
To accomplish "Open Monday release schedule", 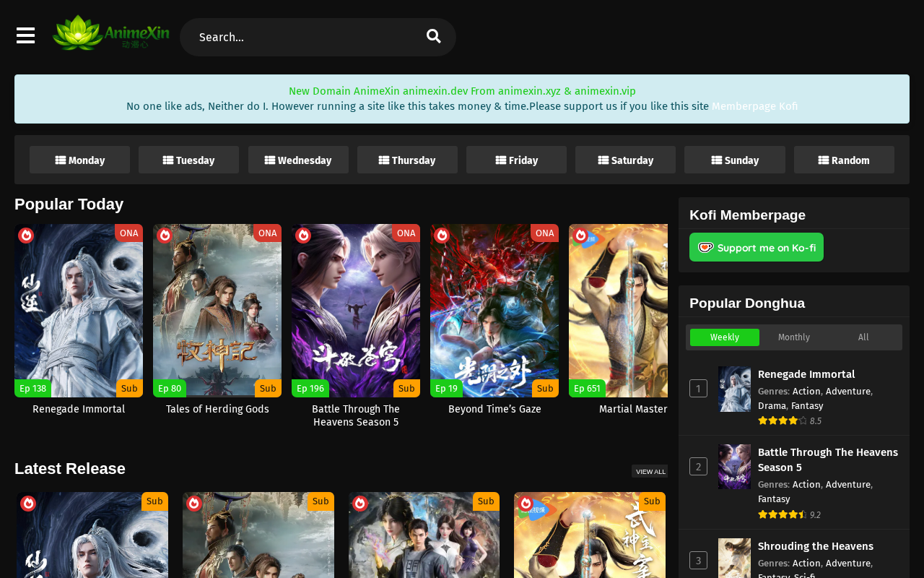I will 80,160.
